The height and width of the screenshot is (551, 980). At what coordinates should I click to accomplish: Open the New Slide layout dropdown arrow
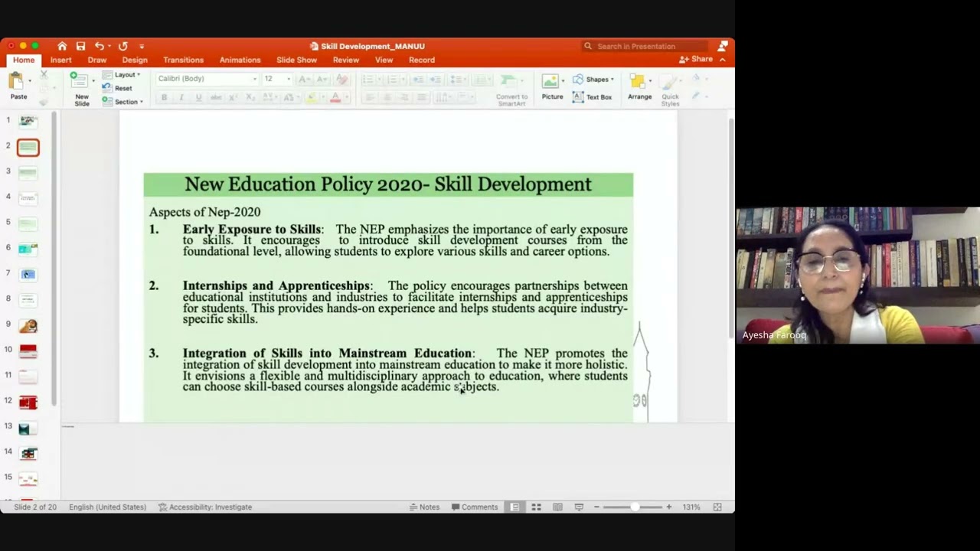93,80
